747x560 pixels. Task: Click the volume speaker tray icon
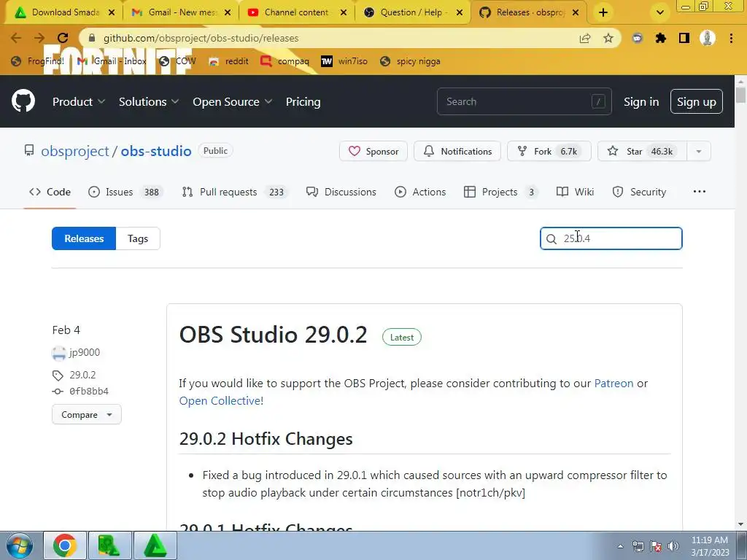click(x=673, y=545)
